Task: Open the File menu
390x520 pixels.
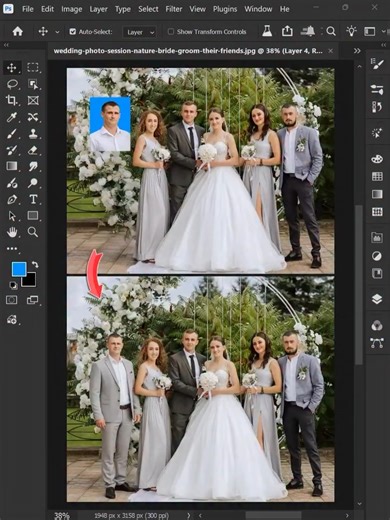Action: coord(28,9)
